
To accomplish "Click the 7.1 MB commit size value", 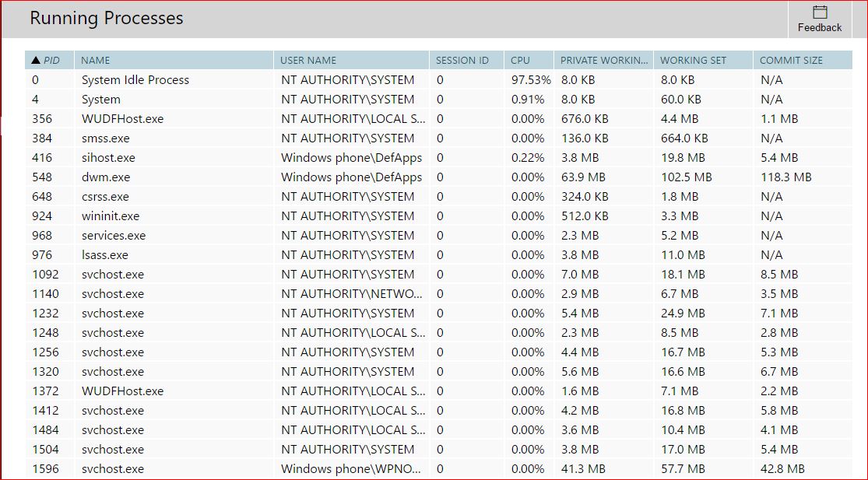I will click(x=779, y=313).
